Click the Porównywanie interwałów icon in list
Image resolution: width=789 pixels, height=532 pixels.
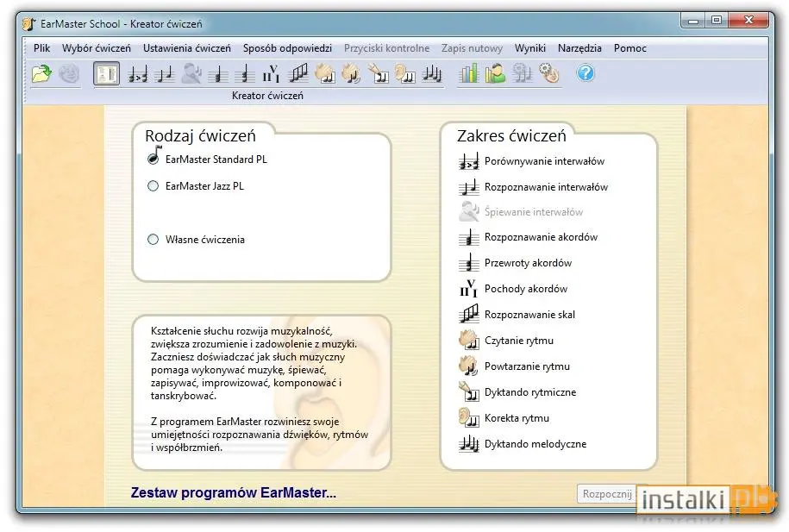[x=468, y=161]
